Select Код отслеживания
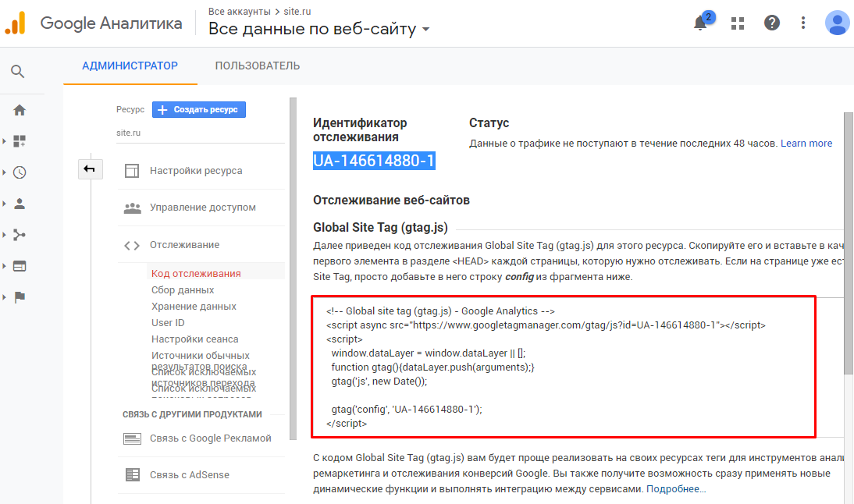This screenshot has height=504, width=854. pos(196,273)
